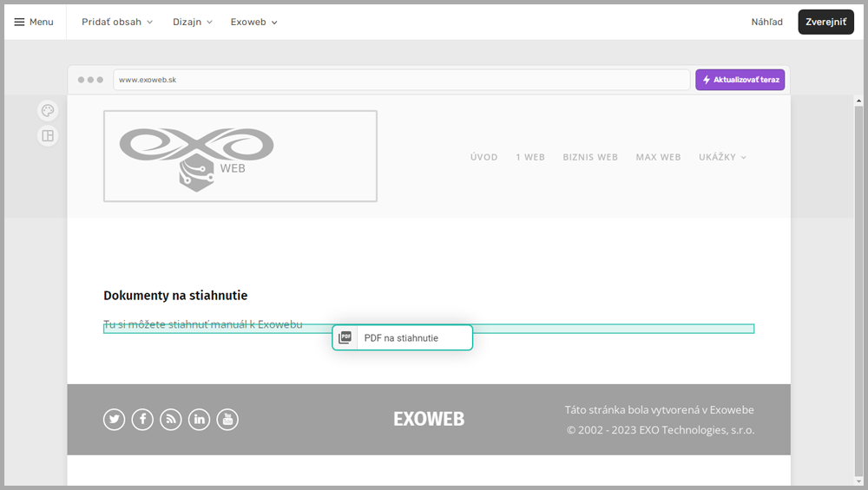Click the page layout icon

pos(48,135)
